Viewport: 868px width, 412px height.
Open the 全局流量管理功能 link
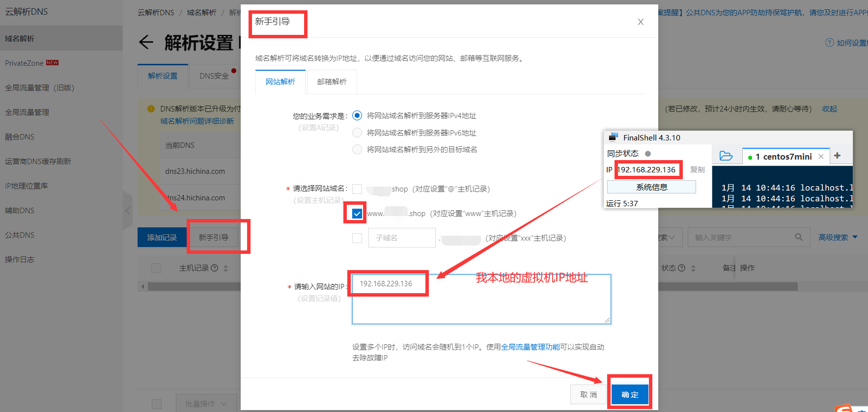531,347
